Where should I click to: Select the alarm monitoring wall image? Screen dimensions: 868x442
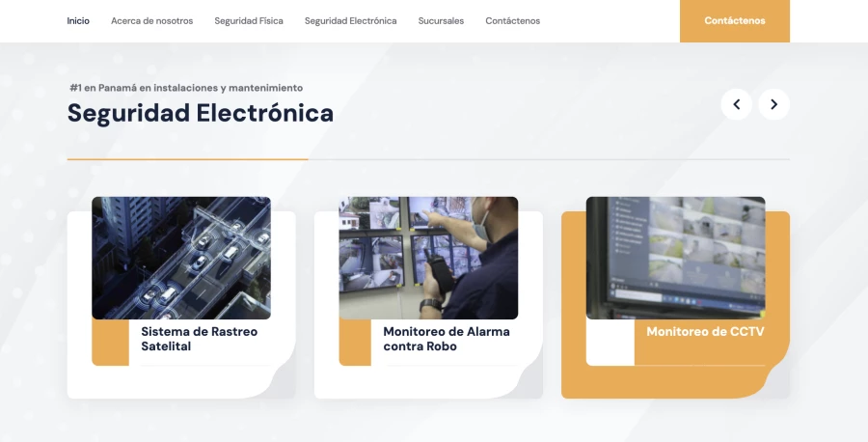428,258
